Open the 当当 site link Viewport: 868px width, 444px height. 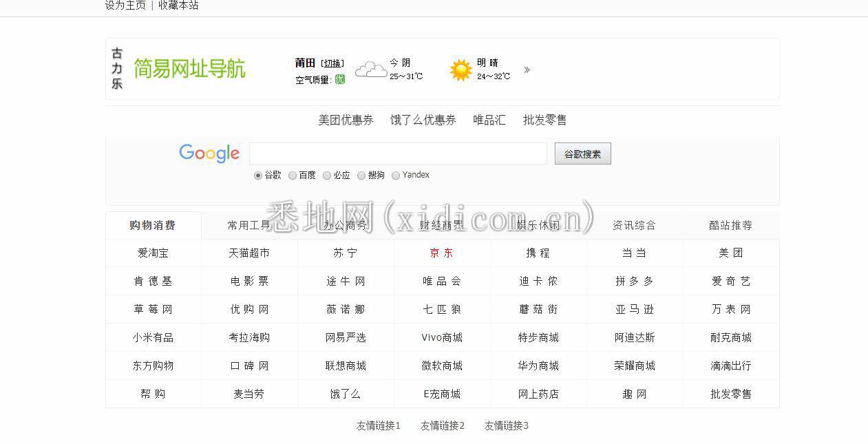(635, 253)
